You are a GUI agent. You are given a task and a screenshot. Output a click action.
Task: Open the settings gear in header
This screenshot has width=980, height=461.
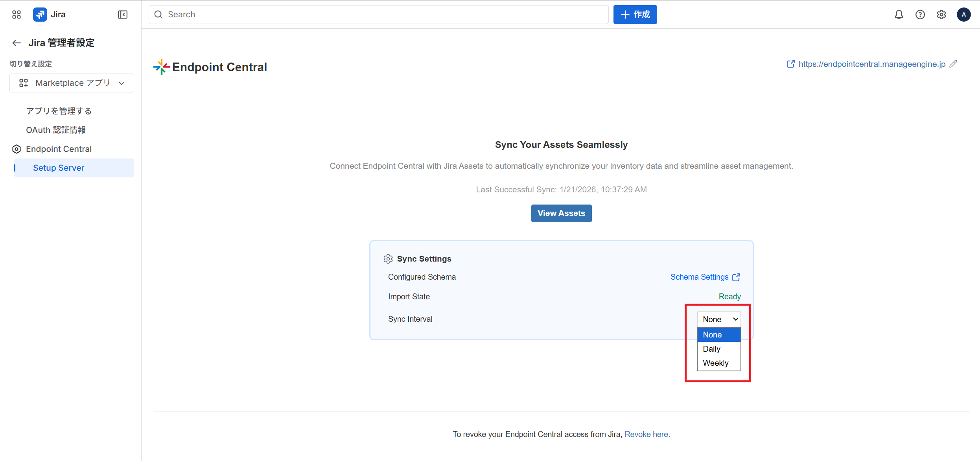(x=941, y=15)
